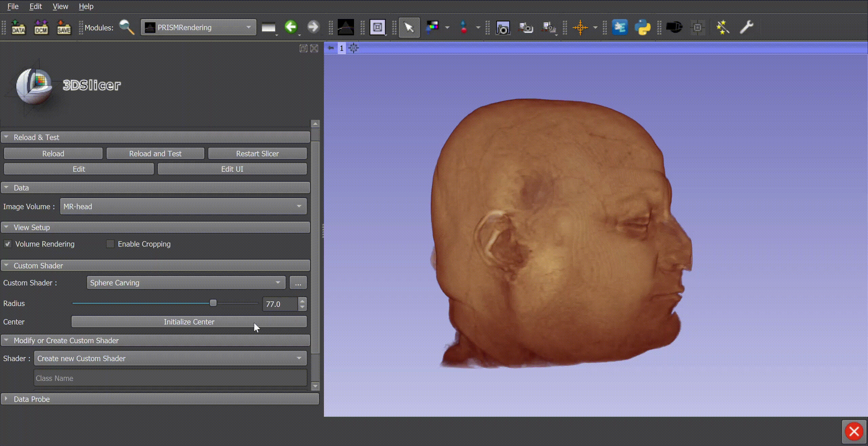Click the Radius slider handle
This screenshot has height=446, width=868.
(x=213, y=303)
